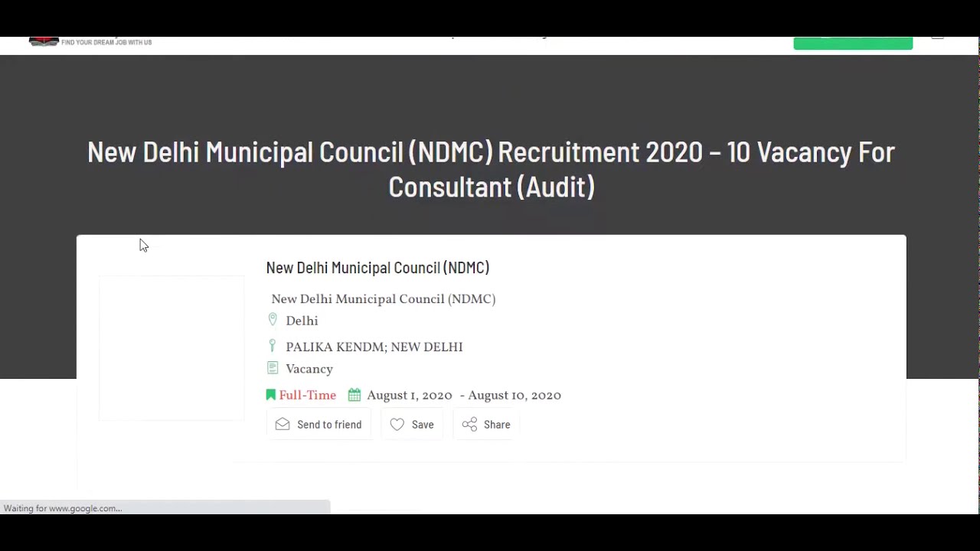Click the green button in the header
Screen dimensions: 980x551
tap(853, 43)
